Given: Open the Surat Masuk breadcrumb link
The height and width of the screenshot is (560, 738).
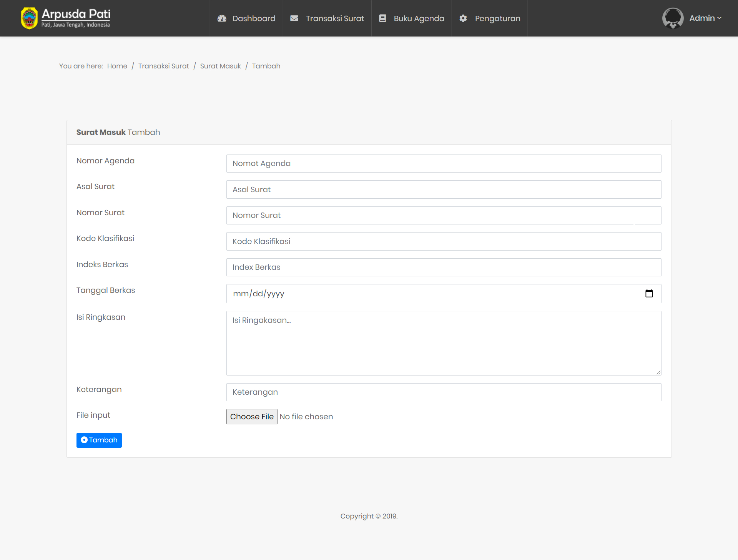Looking at the screenshot, I should click(x=220, y=66).
